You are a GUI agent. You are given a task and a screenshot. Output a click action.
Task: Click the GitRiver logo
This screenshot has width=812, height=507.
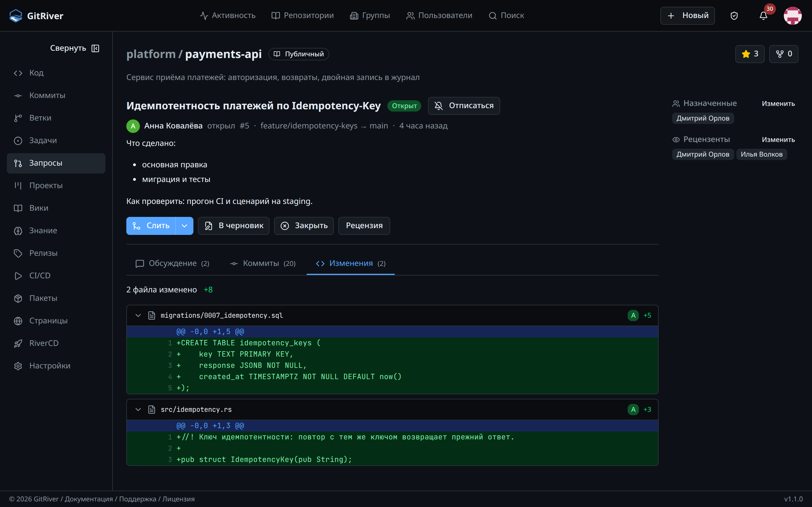pos(36,16)
